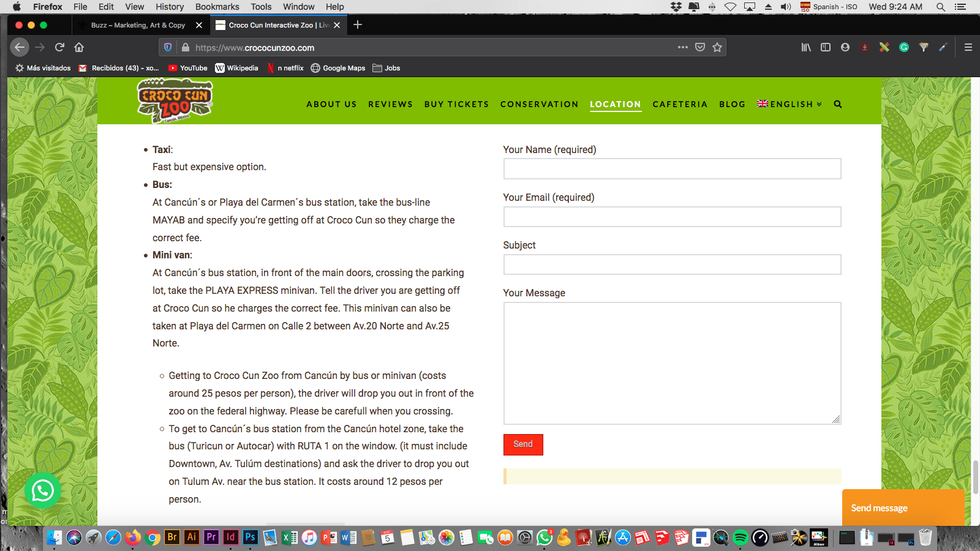Viewport: 980px width, 551px height.
Task: Go to Firefox home page icon
Action: [x=79, y=47]
